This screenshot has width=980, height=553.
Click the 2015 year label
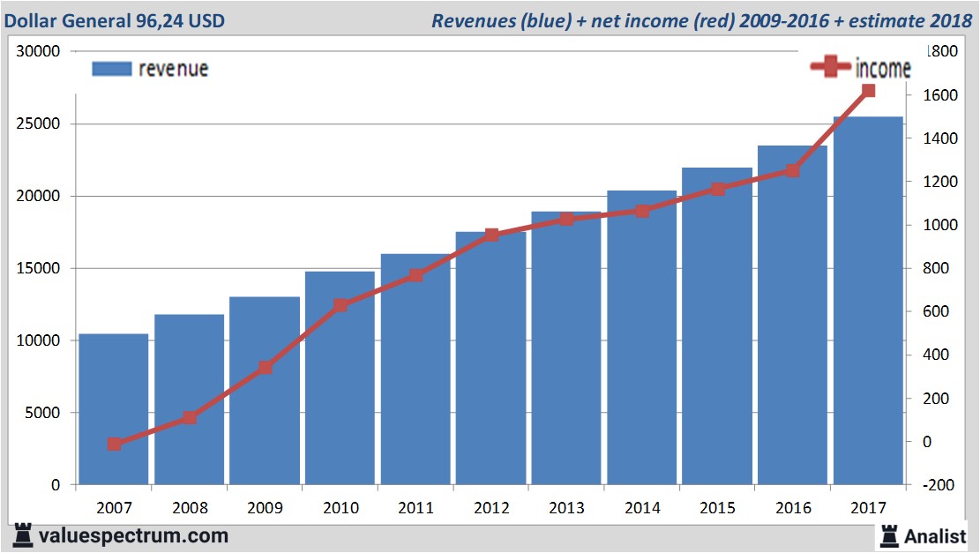717,507
